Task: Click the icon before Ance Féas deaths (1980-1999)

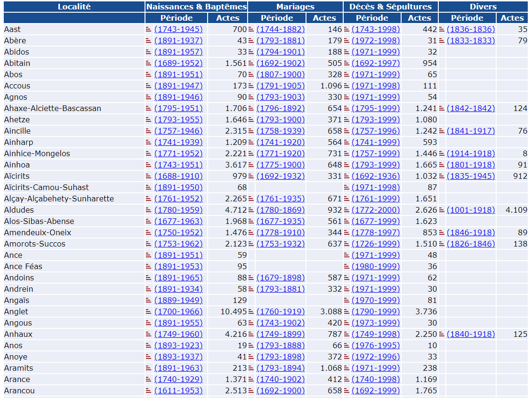Action: point(347,266)
